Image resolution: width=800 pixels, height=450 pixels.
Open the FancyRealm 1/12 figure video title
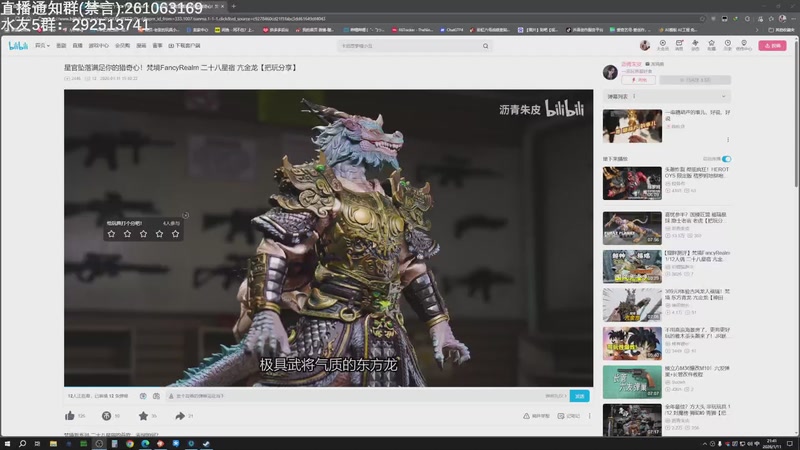coord(697,256)
